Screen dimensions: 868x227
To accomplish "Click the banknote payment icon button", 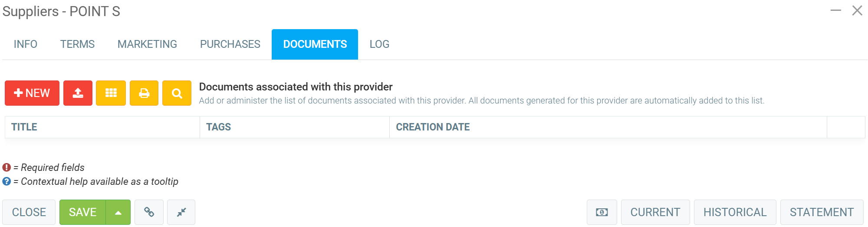I will click(x=602, y=212).
